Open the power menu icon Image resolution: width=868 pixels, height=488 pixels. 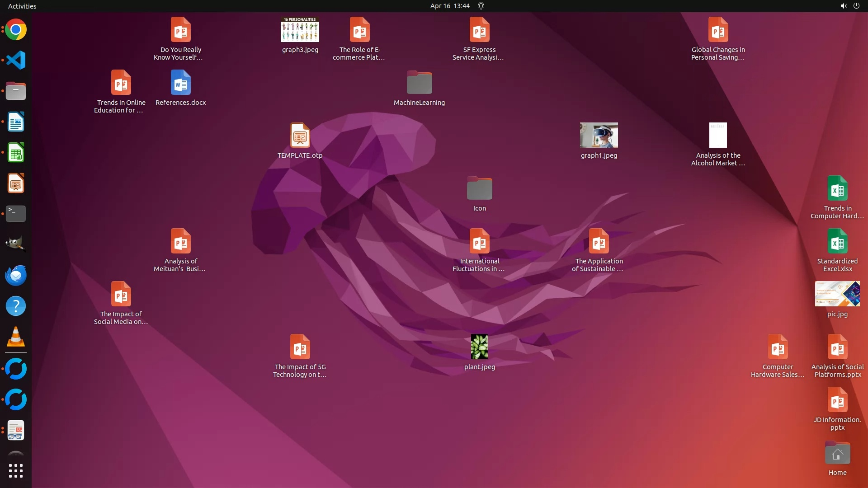pyautogui.click(x=856, y=6)
